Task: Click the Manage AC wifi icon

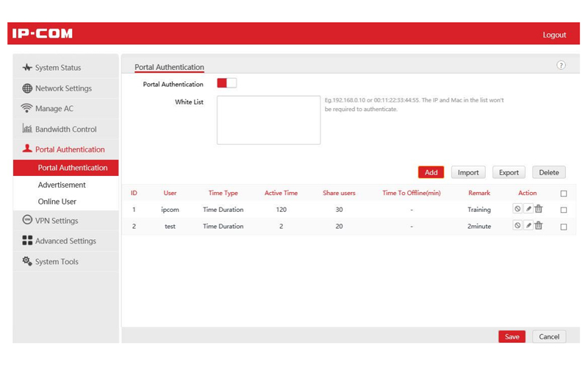Action: pos(26,108)
